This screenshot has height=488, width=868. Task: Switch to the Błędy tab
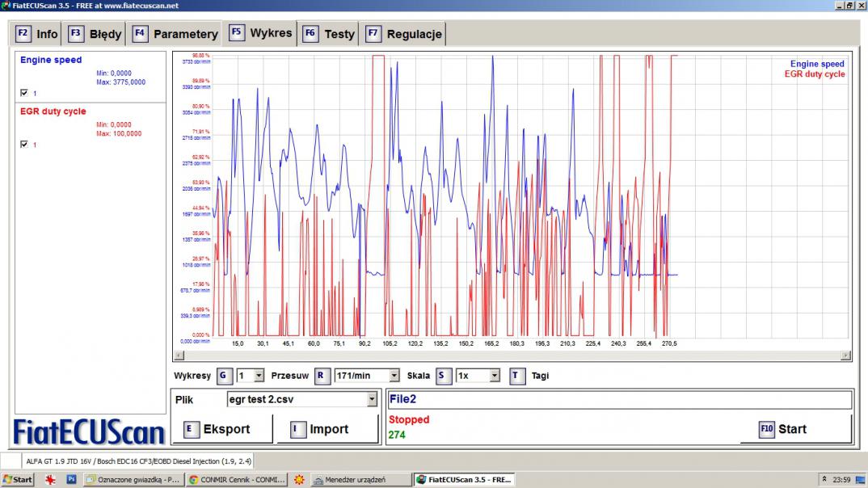pos(96,34)
